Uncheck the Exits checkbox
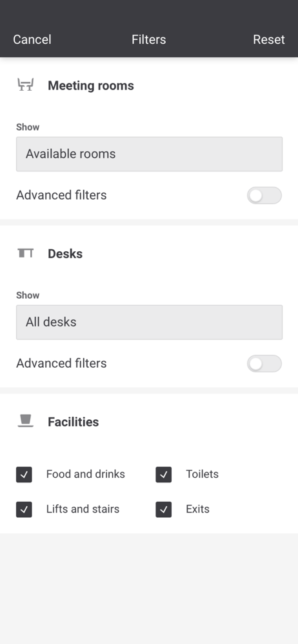Viewport: 298px width, 644px height. point(163,509)
